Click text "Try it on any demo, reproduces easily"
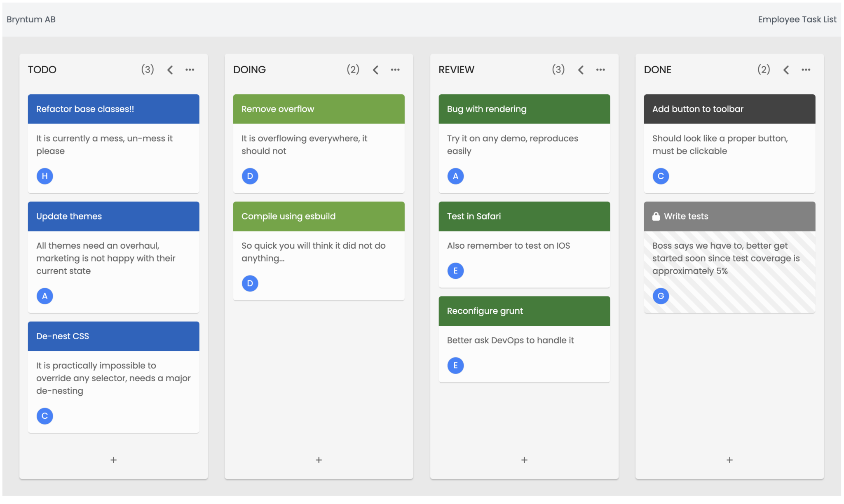The image size is (844, 504). pos(513,145)
